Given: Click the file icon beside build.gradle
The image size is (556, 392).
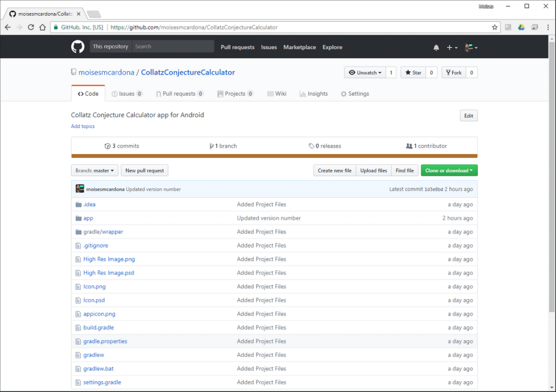Looking at the screenshot, I should coord(78,328).
